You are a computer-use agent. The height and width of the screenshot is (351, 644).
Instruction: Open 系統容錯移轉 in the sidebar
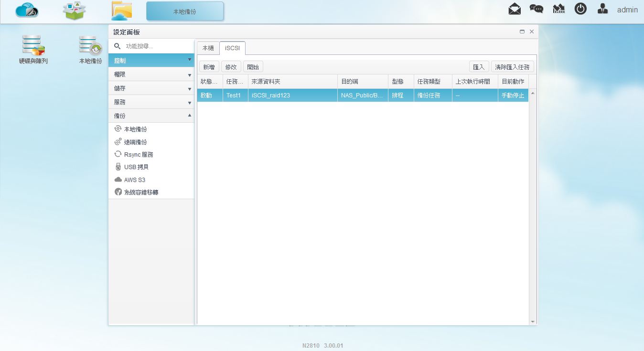coord(141,192)
